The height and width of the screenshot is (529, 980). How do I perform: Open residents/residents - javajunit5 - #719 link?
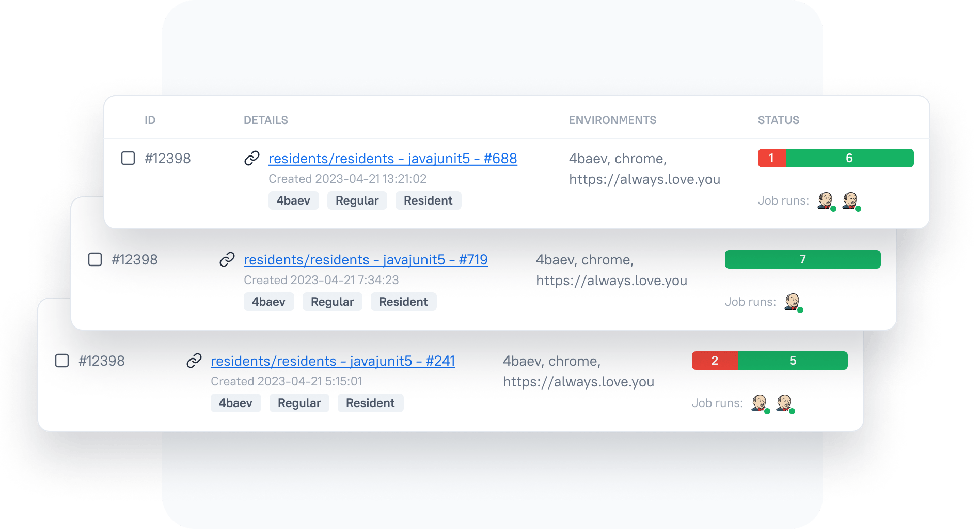tap(366, 260)
